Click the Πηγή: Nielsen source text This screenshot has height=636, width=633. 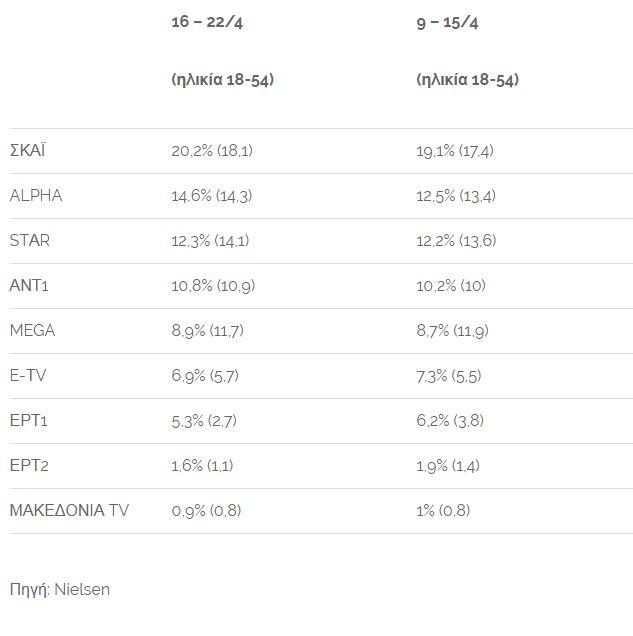(60, 589)
